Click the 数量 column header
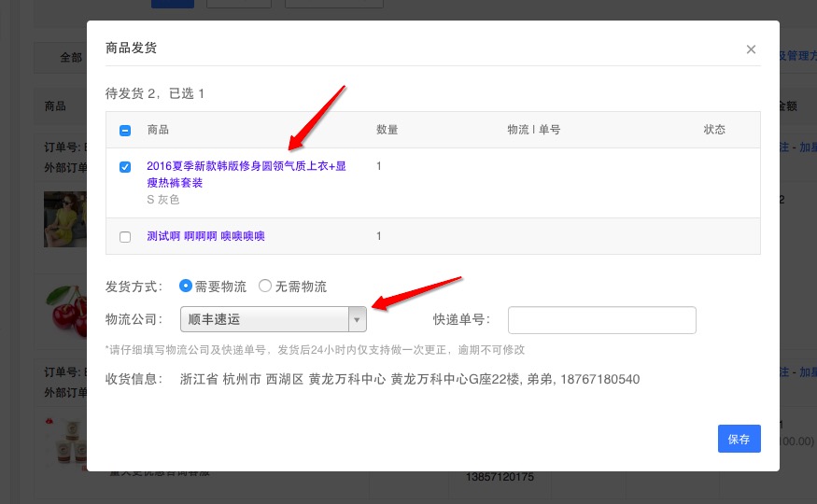The image size is (817, 504). (387, 130)
